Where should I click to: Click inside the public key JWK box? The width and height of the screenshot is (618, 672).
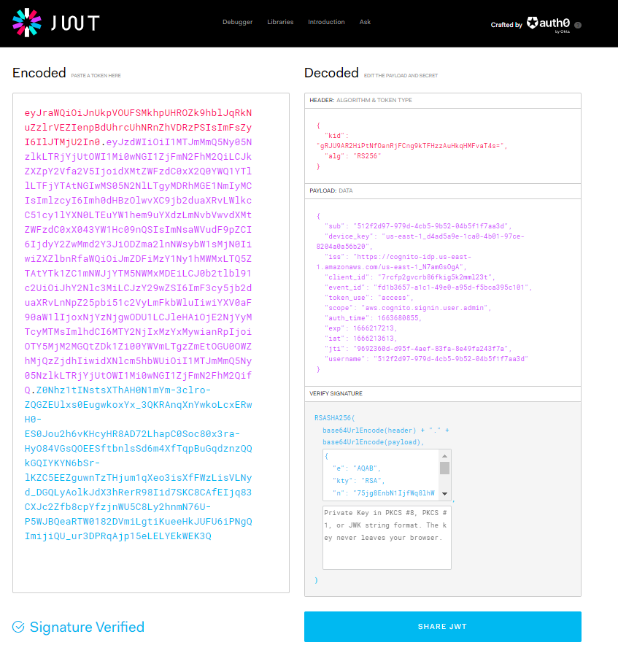[x=382, y=475]
